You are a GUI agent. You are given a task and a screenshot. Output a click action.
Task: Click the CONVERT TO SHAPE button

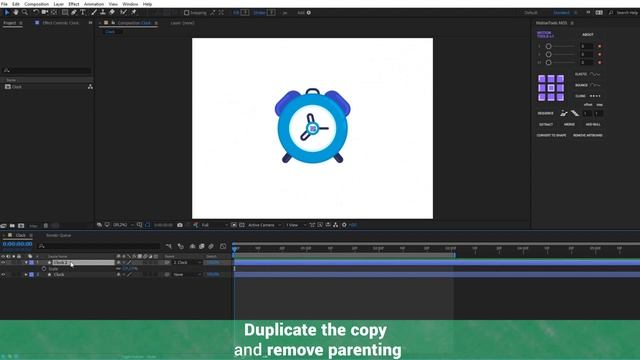tap(551, 135)
